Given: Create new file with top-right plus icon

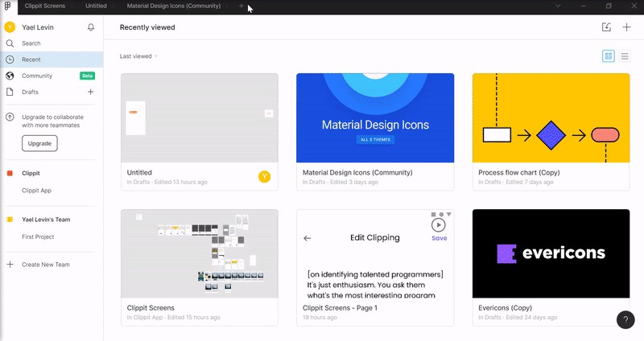Looking at the screenshot, I should (x=626, y=27).
